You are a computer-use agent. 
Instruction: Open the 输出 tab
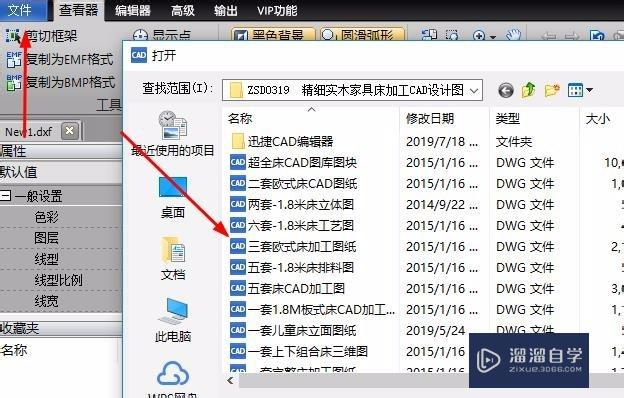pyautogui.click(x=226, y=10)
